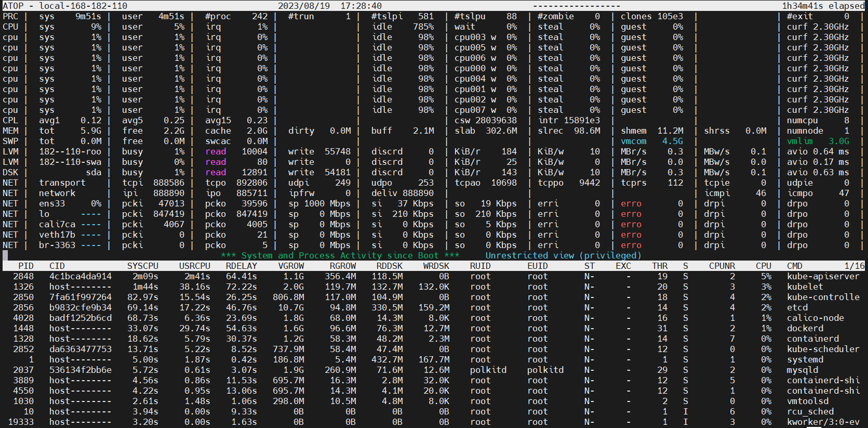868x428 pixels.
Task: Click the clones 105e3 value
Action: 652,16
